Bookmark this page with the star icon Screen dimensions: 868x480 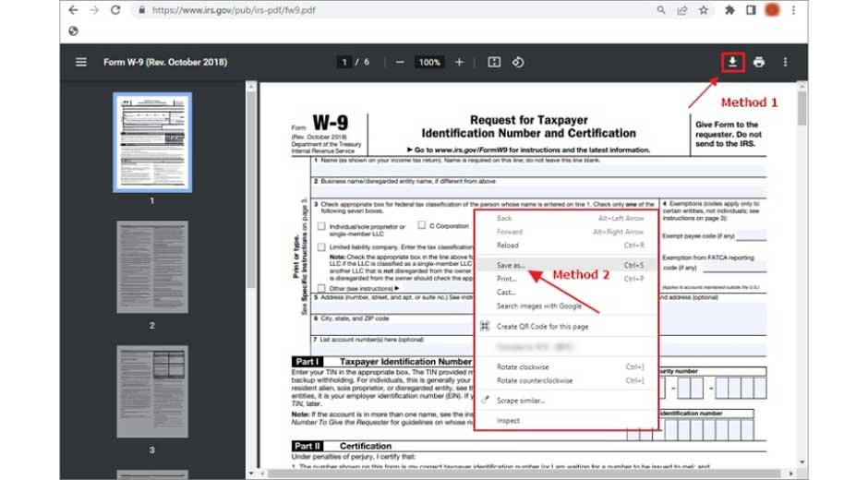[704, 10]
